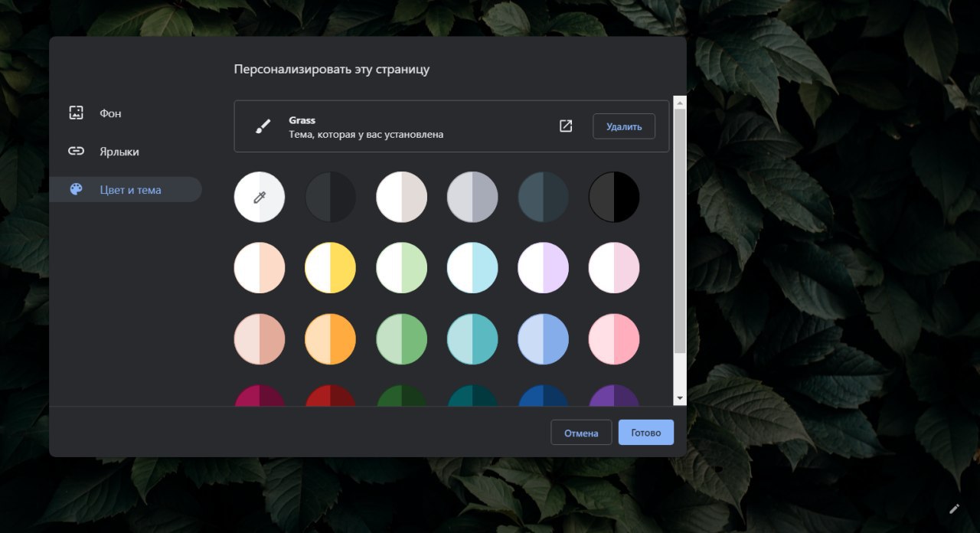This screenshot has width=980, height=533.
Task: Click the background image icon next to Фон
Action: [x=76, y=113]
